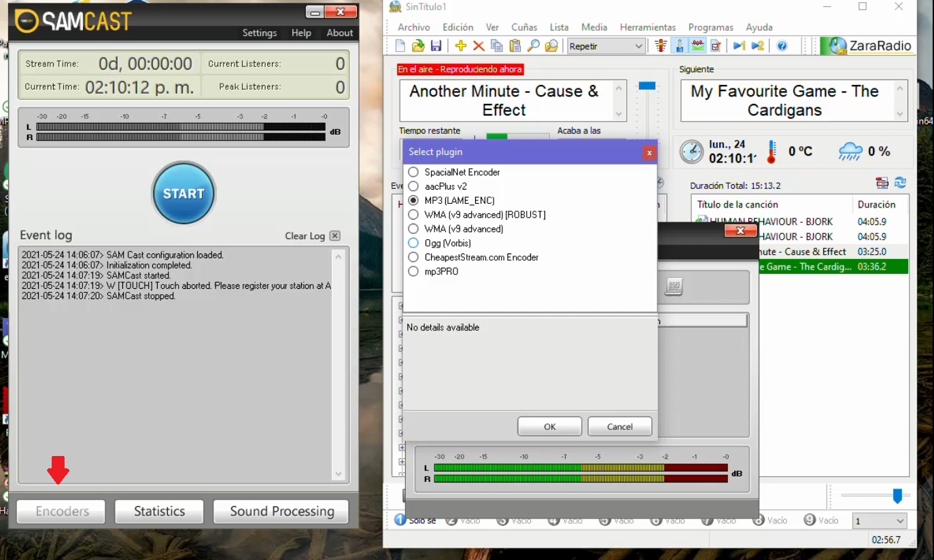Add a track with the yellow plus icon
Screen dimensions: 934x560
click(x=461, y=46)
